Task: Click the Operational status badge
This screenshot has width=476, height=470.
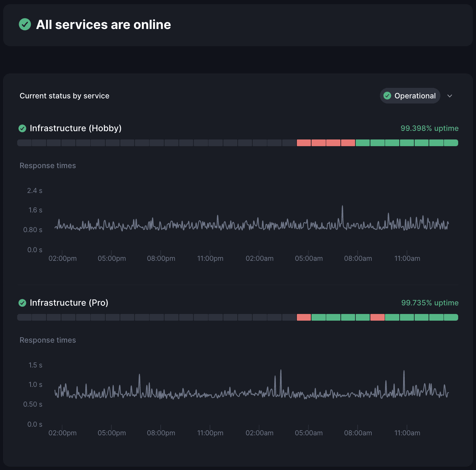Action: pos(410,96)
